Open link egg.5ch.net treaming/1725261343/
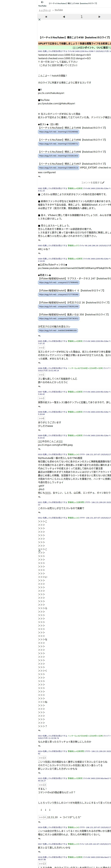Screen dimensions: 111x868 [59, 156]
